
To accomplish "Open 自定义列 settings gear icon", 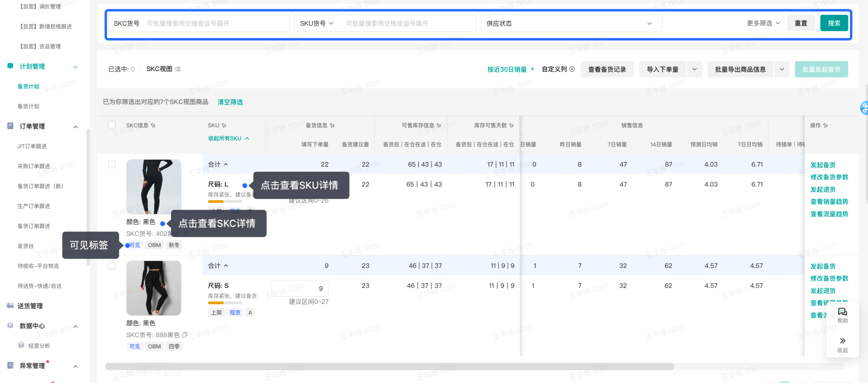I will click(572, 69).
